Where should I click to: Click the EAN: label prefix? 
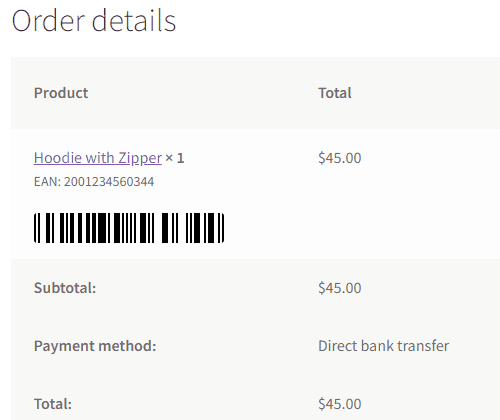tap(47, 182)
